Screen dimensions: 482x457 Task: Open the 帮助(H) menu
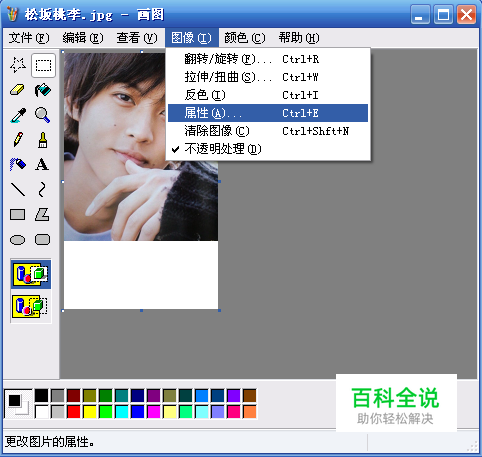pyautogui.click(x=299, y=38)
